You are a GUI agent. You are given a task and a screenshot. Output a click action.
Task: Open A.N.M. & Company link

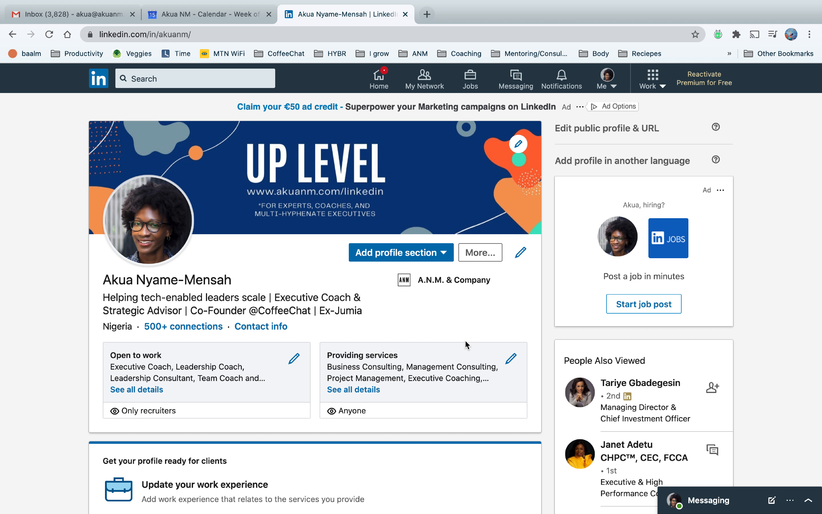click(444, 280)
